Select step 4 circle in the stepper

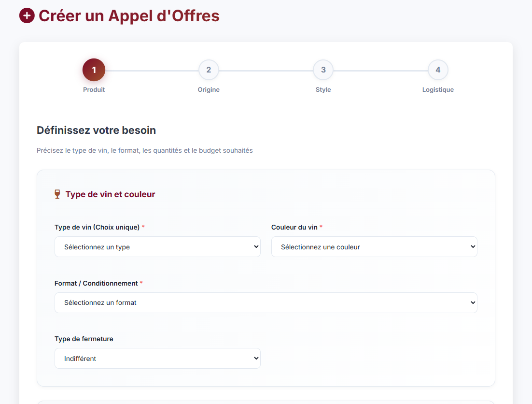tap(438, 70)
